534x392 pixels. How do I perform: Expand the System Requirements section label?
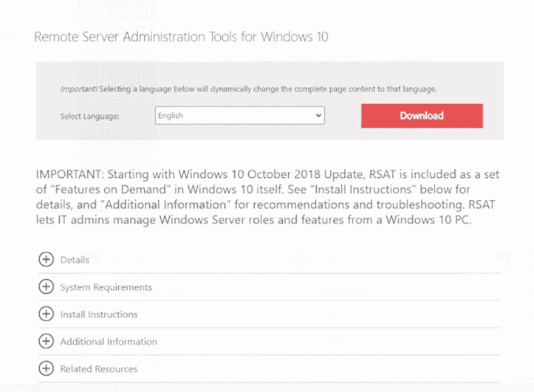(106, 287)
